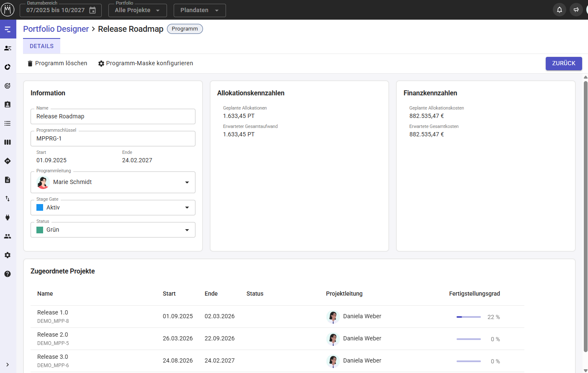
Task: Click the list view sidebar icon
Action: pyautogui.click(x=8, y=123)
